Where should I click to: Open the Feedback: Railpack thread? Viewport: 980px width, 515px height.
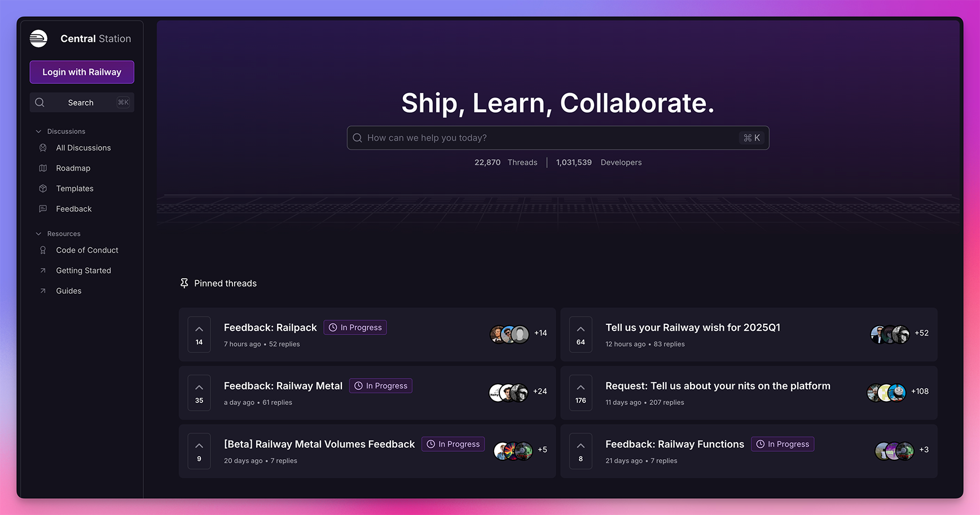point(270,328)
